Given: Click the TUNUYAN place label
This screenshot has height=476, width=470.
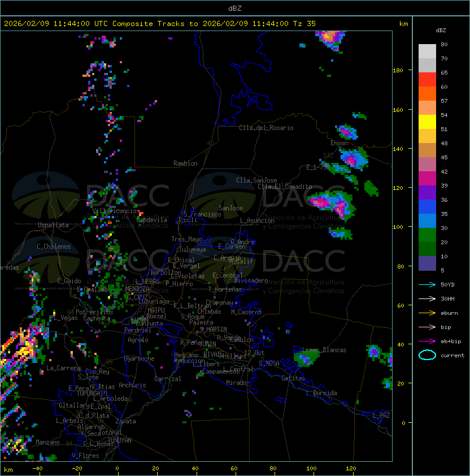Looking at the screenshot, I should [120, 440].
